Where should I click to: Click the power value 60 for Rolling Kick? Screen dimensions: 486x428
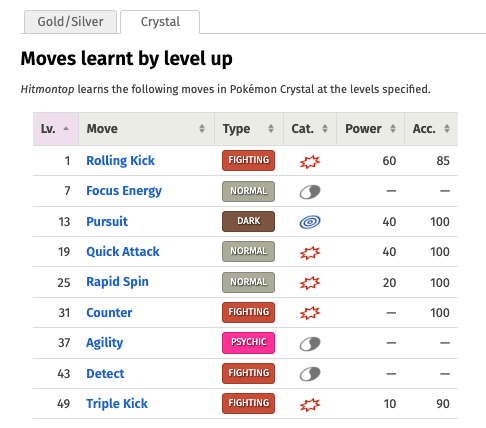(x=389, y=161)
